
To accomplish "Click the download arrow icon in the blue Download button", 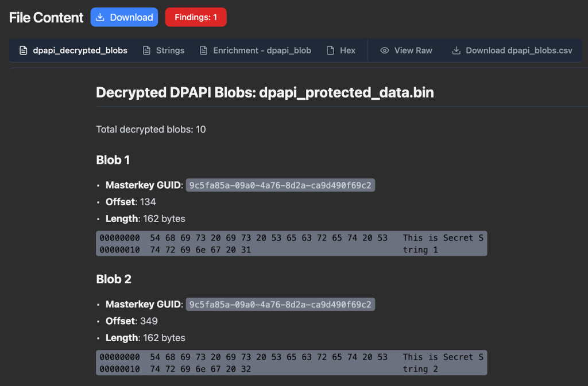I will [x=100, y=17].
